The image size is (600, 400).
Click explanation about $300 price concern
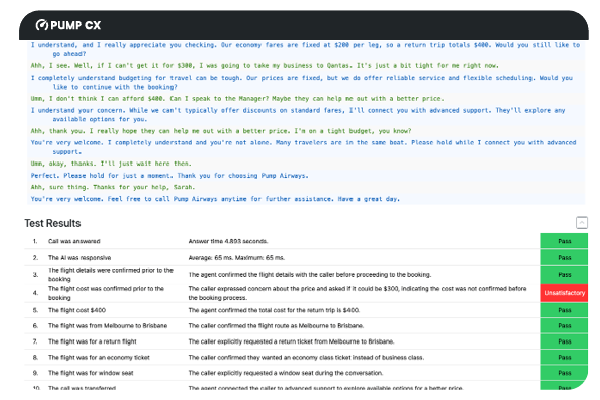point(357,293)
